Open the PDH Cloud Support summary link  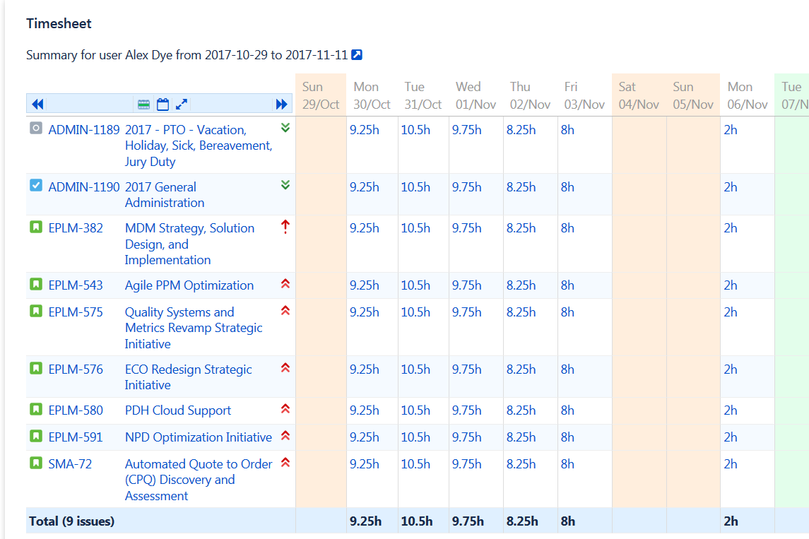177,411
